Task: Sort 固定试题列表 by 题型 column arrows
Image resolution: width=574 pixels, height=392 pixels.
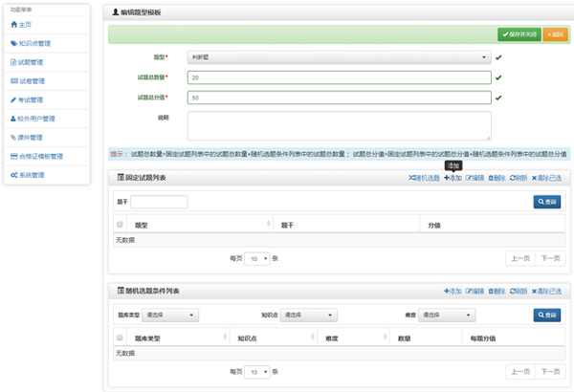Action: point(271,225)
